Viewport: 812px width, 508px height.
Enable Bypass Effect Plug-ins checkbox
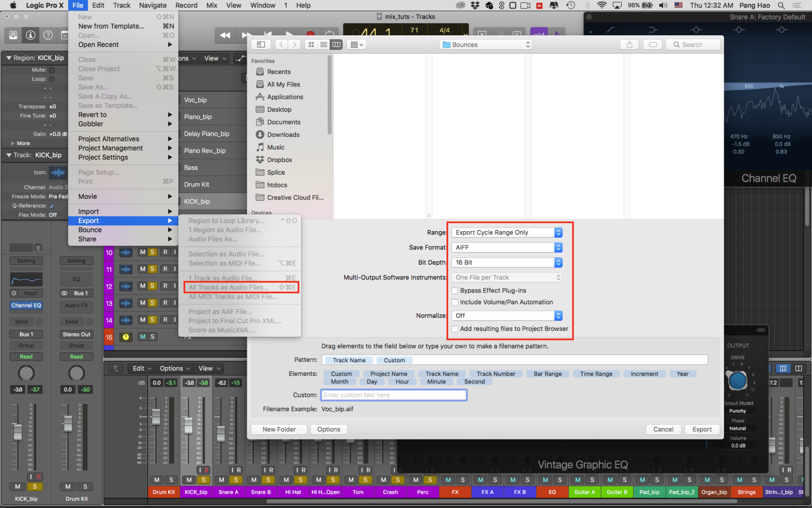click(455, 291)
